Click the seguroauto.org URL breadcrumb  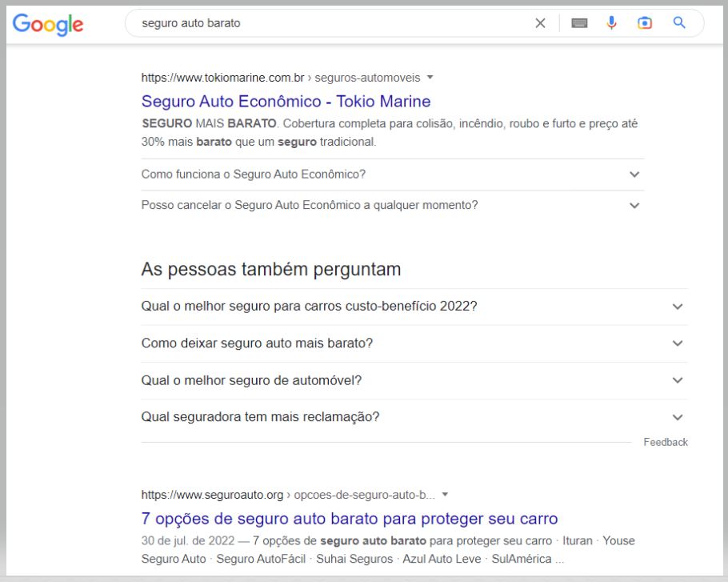pyautogui.click(x=288, y=495)
